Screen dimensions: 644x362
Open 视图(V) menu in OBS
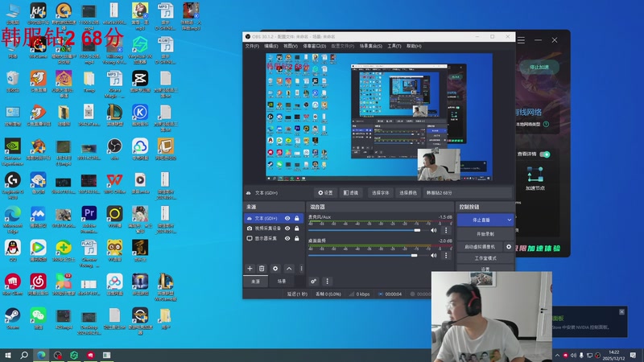pyautogui.click(x=291, y=46)
